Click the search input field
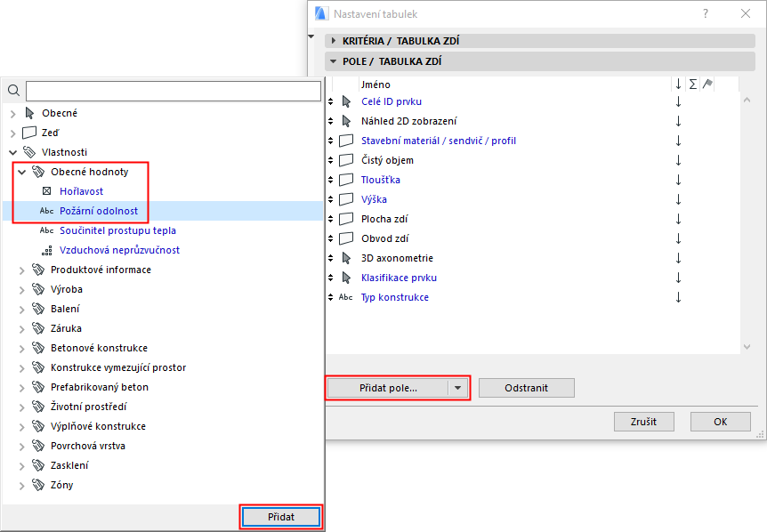 pos(174,91)
